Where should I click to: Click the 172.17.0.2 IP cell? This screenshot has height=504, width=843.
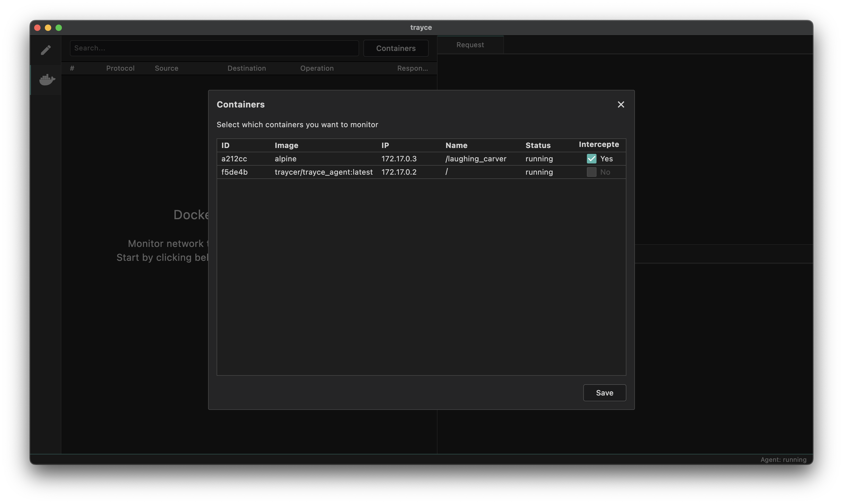pyautogui.click(x=399, y=172)
